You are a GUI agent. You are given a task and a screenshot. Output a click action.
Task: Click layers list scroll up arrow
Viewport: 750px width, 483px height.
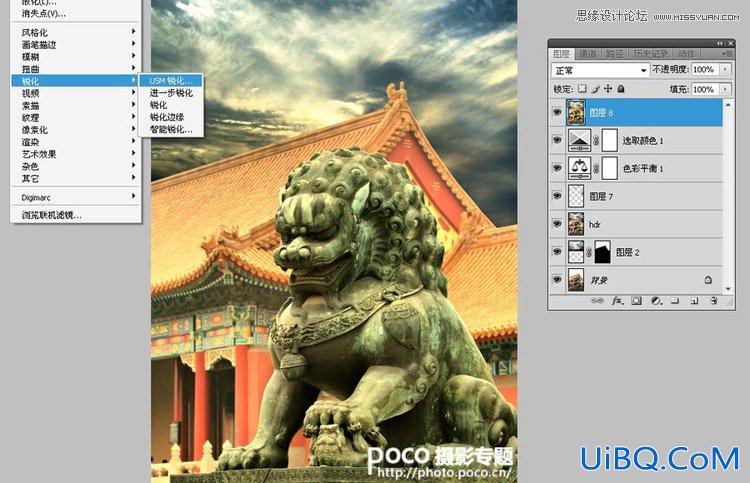pos(728,104)
